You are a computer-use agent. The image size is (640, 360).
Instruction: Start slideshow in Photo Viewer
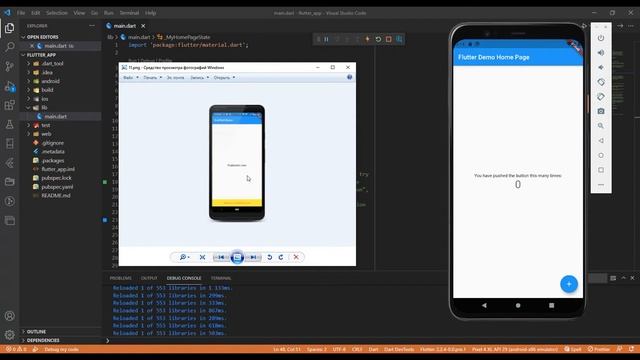click(x=237, y=257)
